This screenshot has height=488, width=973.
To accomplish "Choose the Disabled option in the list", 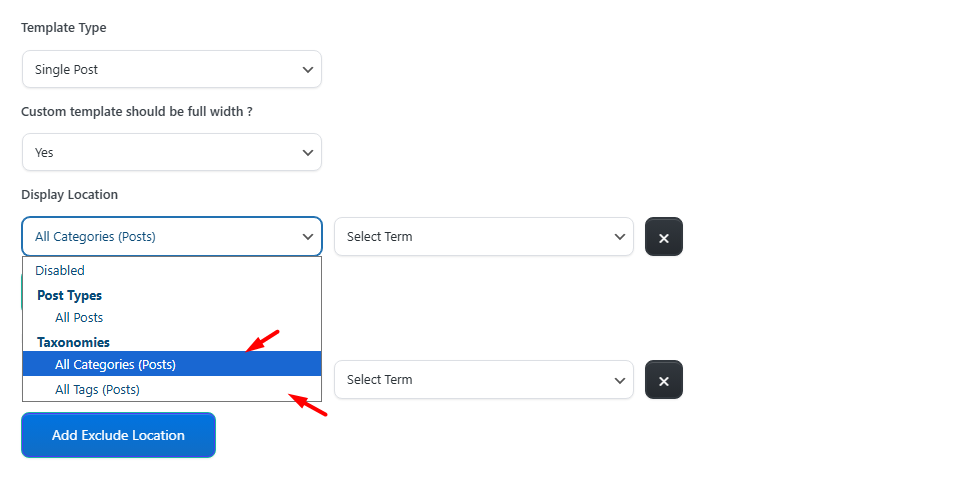I will (60, 271).
